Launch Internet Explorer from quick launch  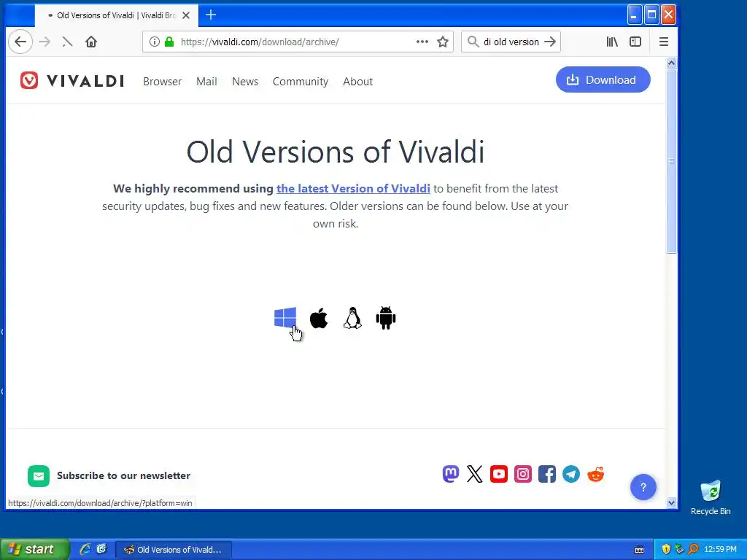(x=85, y=549)
